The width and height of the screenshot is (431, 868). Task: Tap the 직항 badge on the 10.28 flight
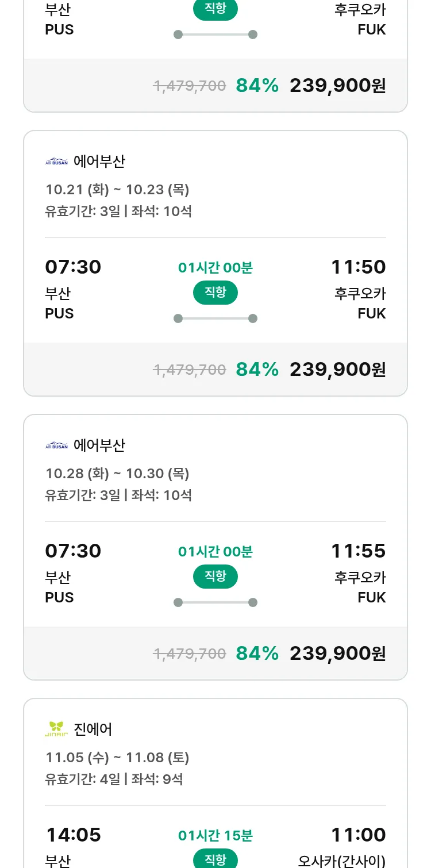coord(215,577)
